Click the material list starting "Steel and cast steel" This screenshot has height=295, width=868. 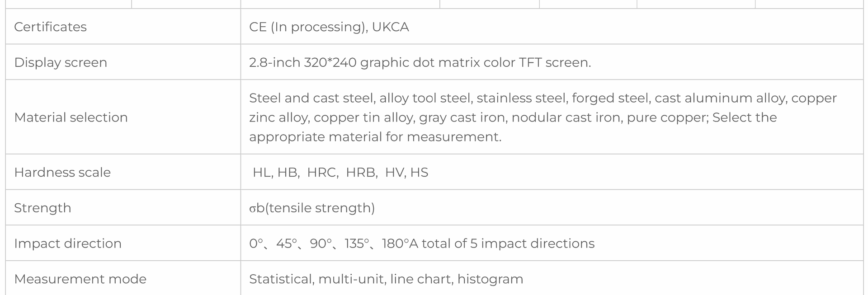pos(542,98)
